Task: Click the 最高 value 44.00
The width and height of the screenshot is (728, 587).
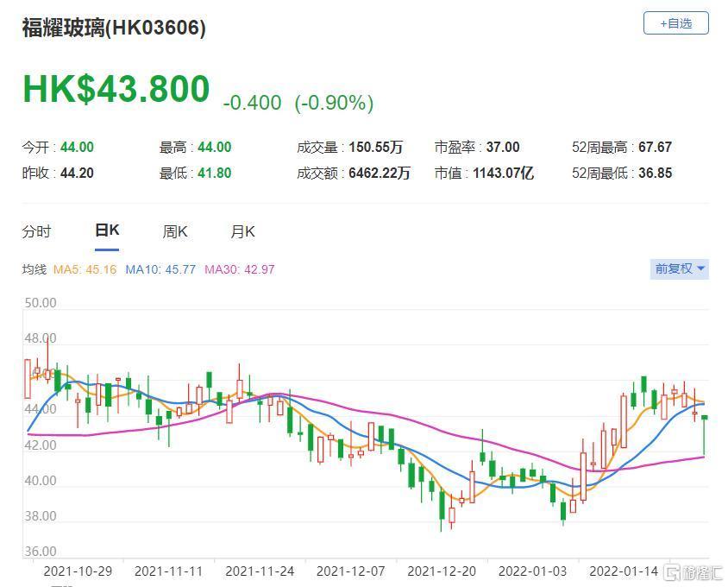Action: click(x=215, y=148)
